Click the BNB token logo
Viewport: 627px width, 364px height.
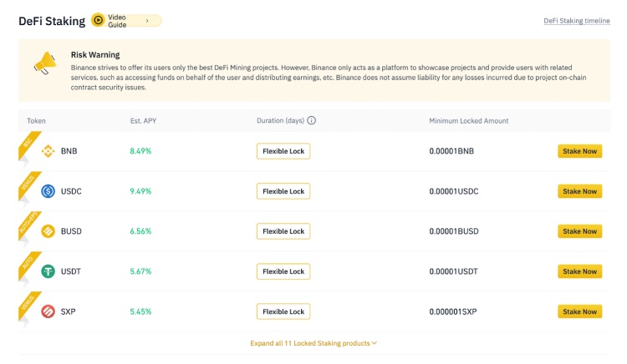pos(48,151)
